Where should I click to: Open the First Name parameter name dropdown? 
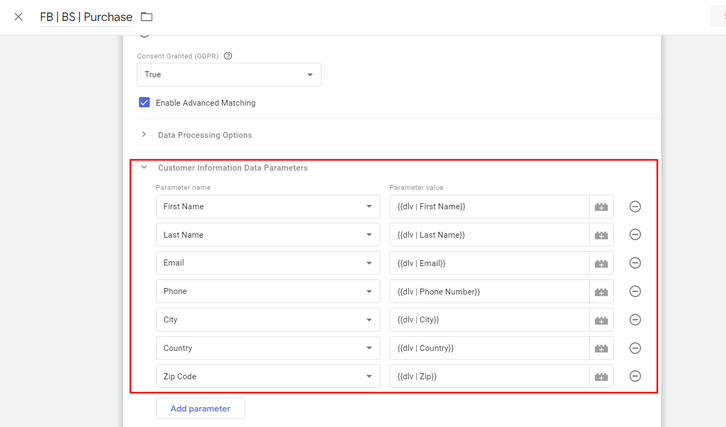tap(267, 207)
